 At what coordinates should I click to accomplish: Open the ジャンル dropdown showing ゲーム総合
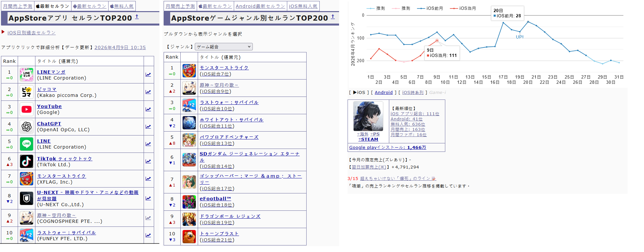pyautogui.click(x=224, y=47)
